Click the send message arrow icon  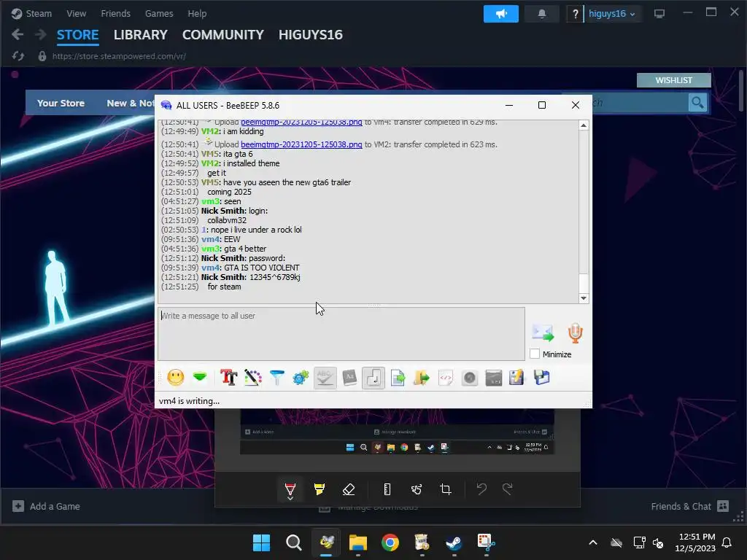[543, 332]
